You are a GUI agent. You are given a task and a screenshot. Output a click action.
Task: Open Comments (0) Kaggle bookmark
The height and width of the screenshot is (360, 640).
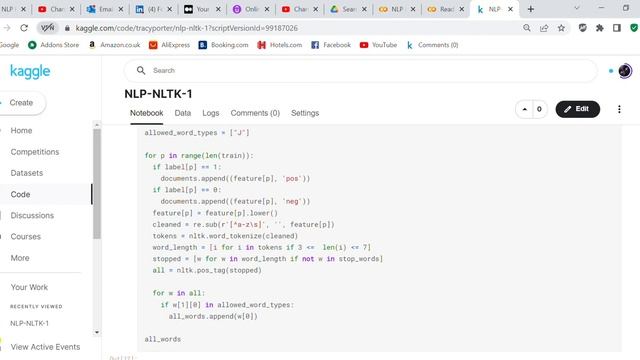click(432, 45)
